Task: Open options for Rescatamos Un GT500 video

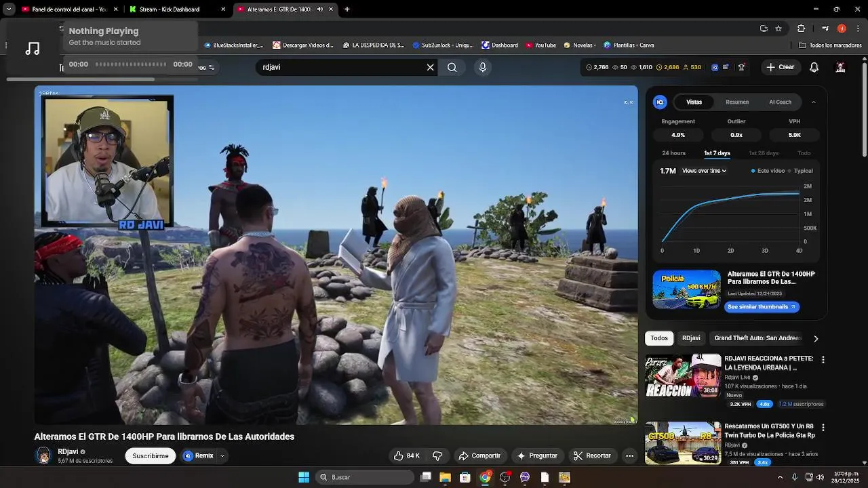Action: point(823,428)
